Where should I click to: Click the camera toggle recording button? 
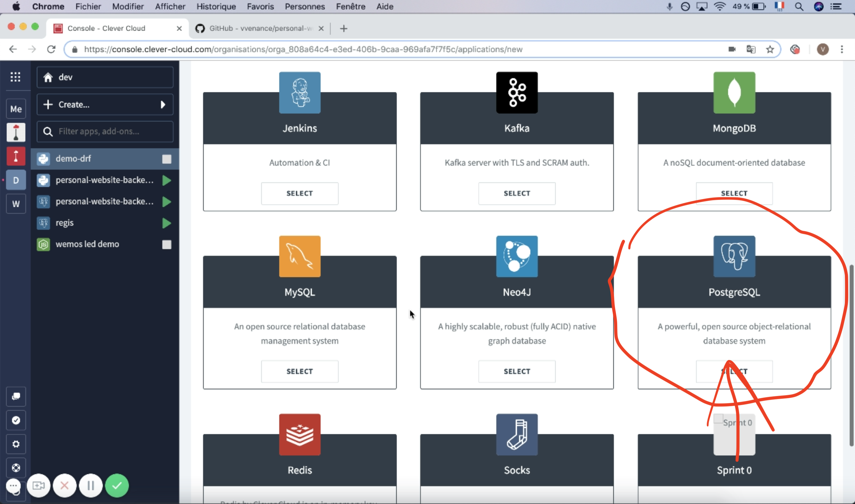(38, 485)
